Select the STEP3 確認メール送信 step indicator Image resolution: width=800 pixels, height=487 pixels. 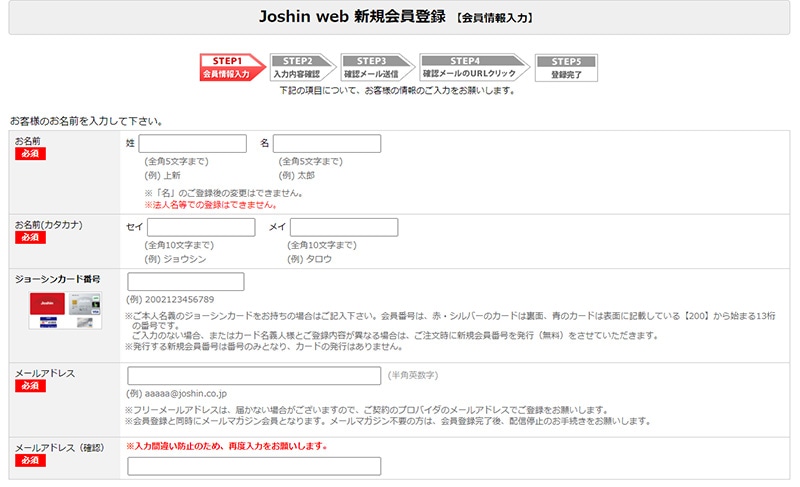pos(377,67)
